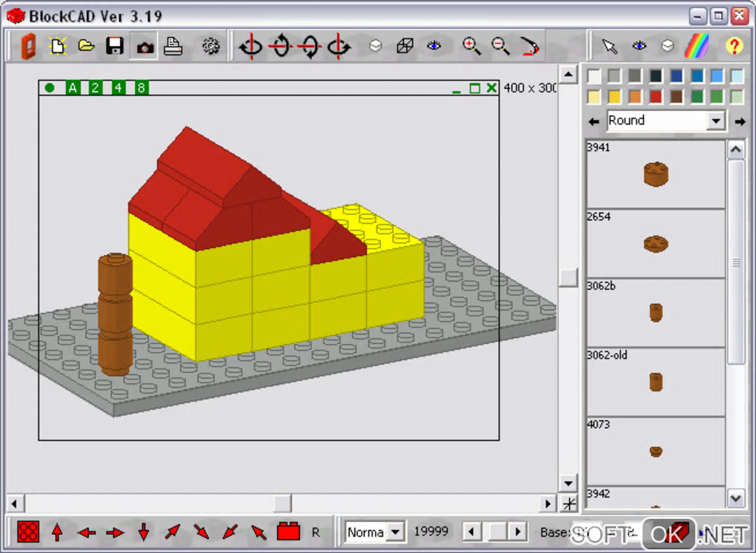Open the Normal mode dropdown
Screen dimensions: 756x553
(396, 532)
